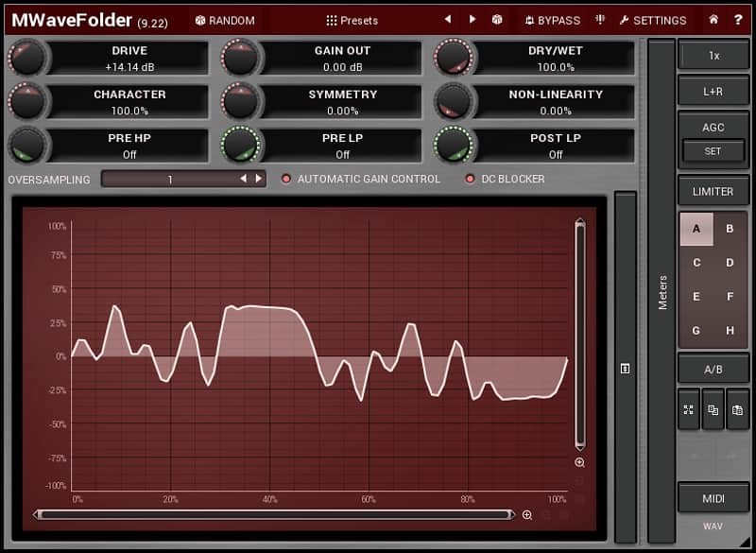Click the GAIN OUT value 0.00 dB
Viewport: 756px width, 553px height.
click(x=343, y=67)
